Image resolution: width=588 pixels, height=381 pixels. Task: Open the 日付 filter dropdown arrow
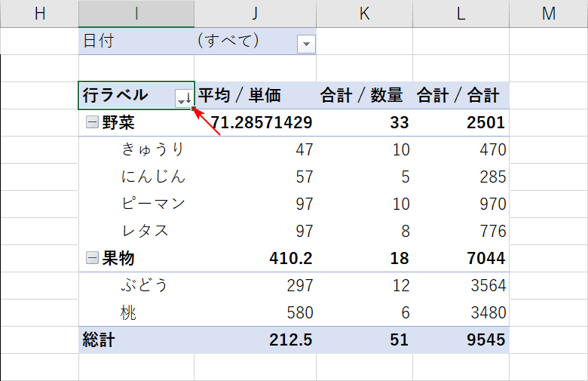click(x=305, y=44)
